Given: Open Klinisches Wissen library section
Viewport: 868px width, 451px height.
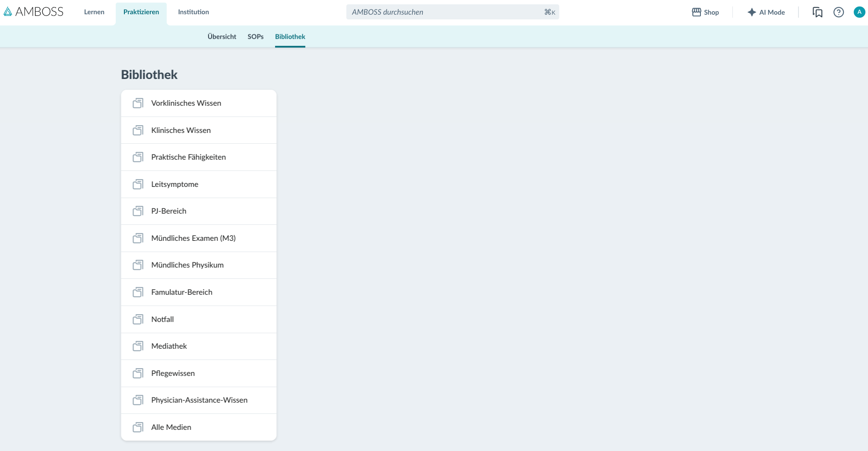Looking at the screenshot, I should [199, 130].
